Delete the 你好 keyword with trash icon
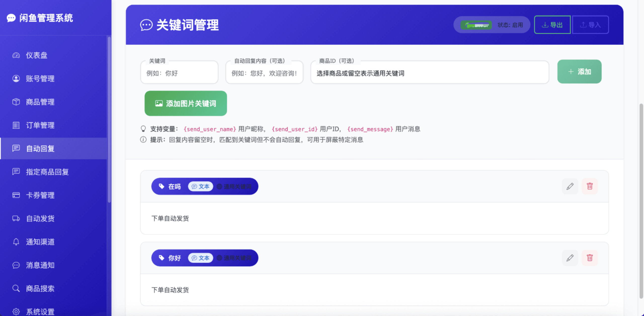The width and height of the screenshot is (644, 316). pyautogui.click(x=589, y=258)
